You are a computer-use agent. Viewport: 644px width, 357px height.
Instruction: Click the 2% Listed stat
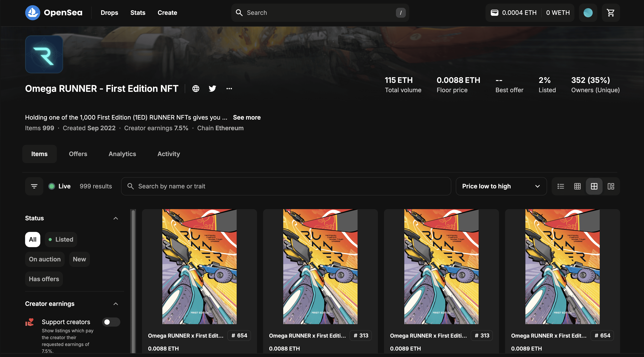[x=547, y=85]
